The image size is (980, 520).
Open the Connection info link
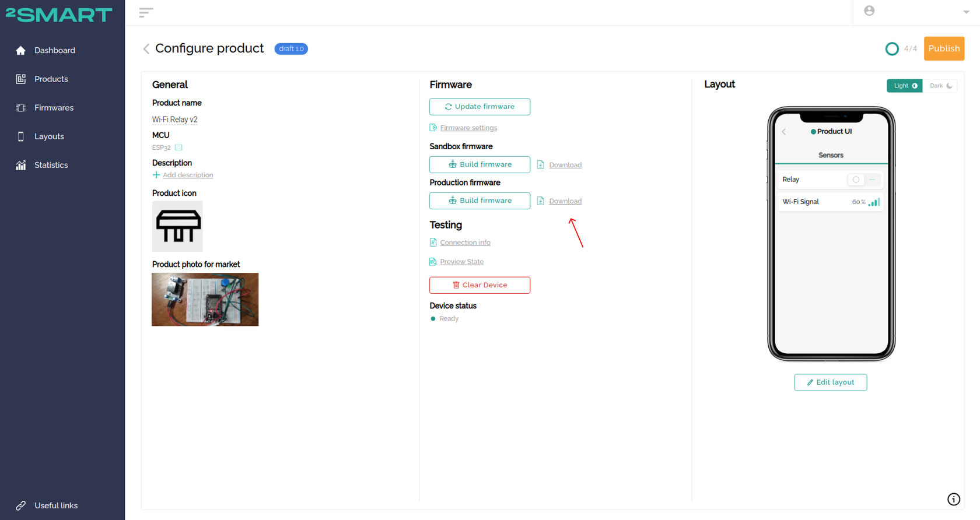pyautogui.click(x=465, y=243)
